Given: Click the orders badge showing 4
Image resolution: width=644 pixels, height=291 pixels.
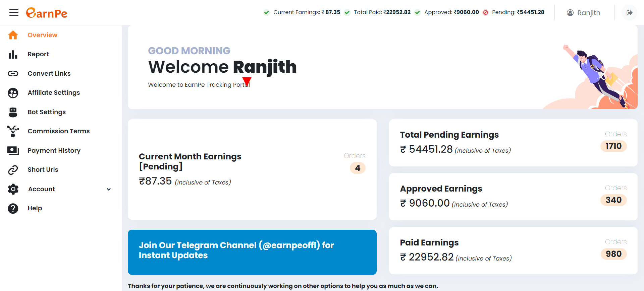Looking at the screenshot, I should (358, 168).
